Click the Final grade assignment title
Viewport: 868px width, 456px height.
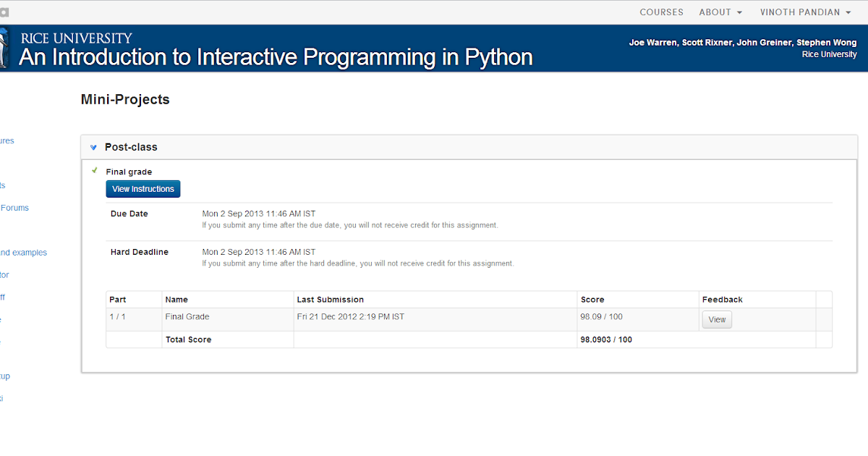129,172
